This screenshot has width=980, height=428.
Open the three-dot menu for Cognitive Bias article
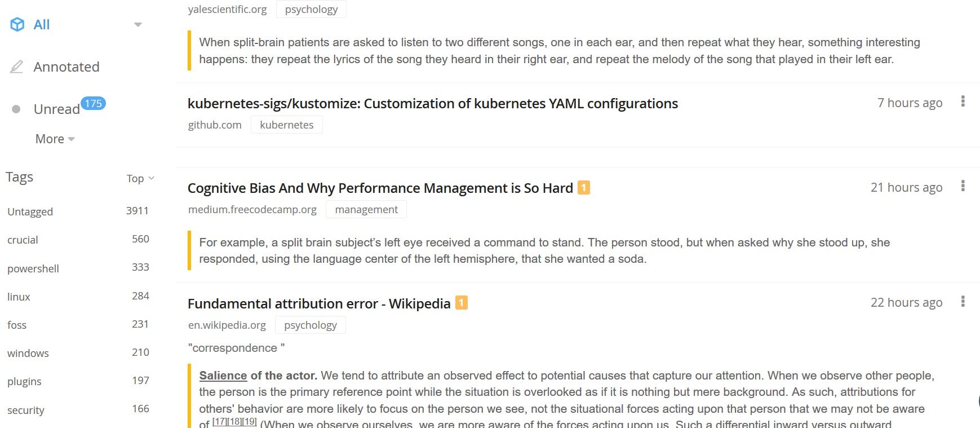[963, 186]
